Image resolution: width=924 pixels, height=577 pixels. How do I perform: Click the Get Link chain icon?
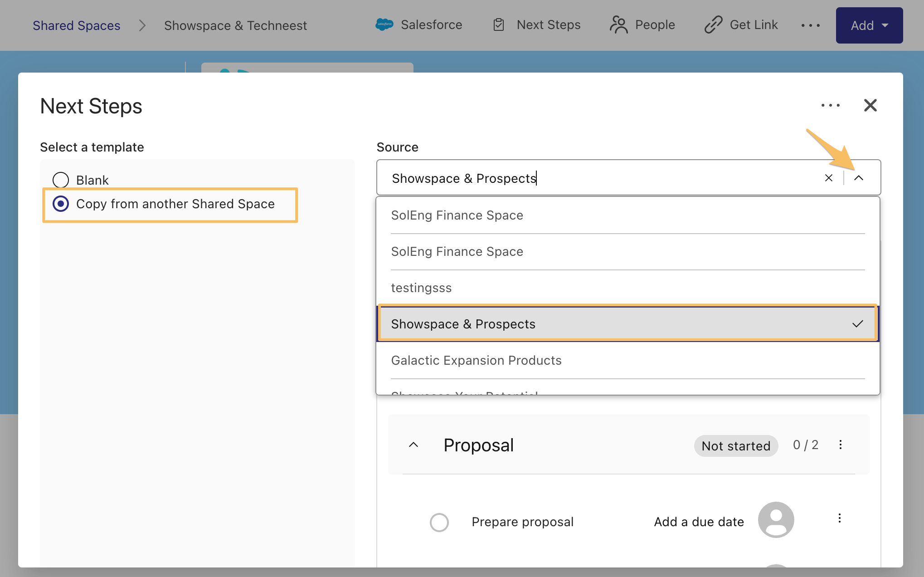(x=713, y=24)
